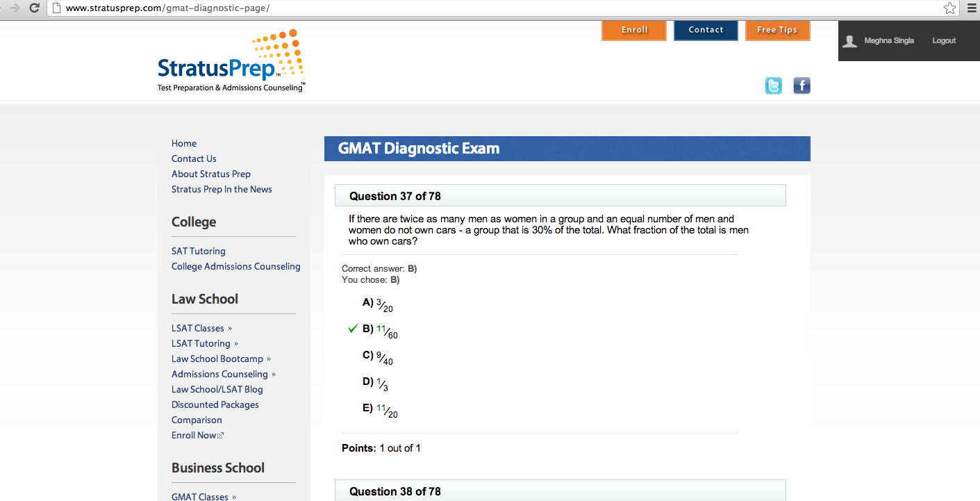
Task: Click the address bar URL field
Action: coord(486,8)
